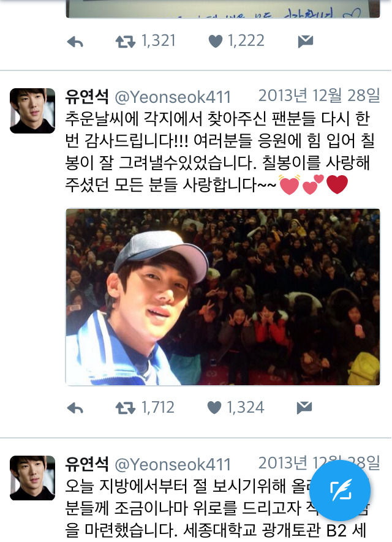Reply to the tweet with 1,321 retweets
392x542 pixels.
(75, 42)
